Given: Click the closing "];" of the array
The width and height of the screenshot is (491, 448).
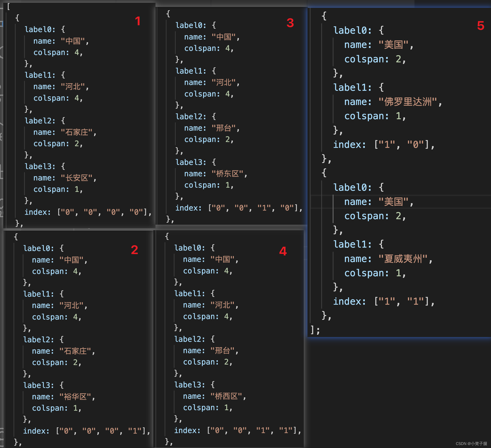Looking at the screenshot, I should click(x=315, y=330).
